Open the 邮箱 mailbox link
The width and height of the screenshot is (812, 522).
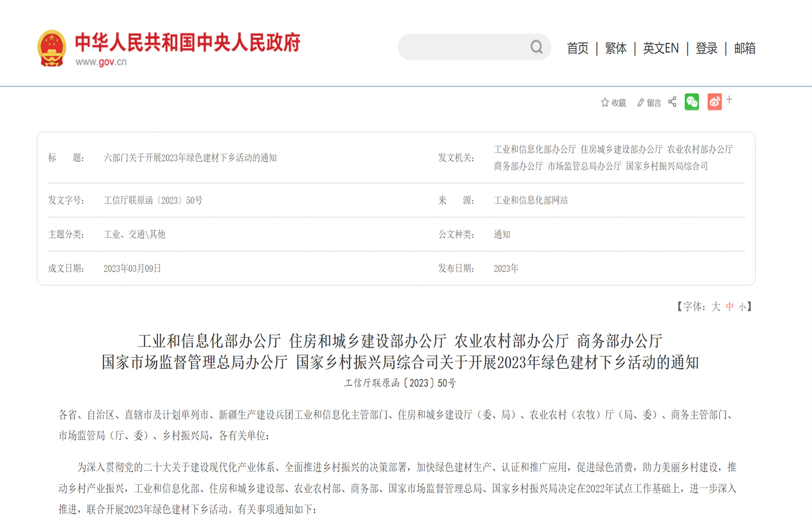point(745,48)
